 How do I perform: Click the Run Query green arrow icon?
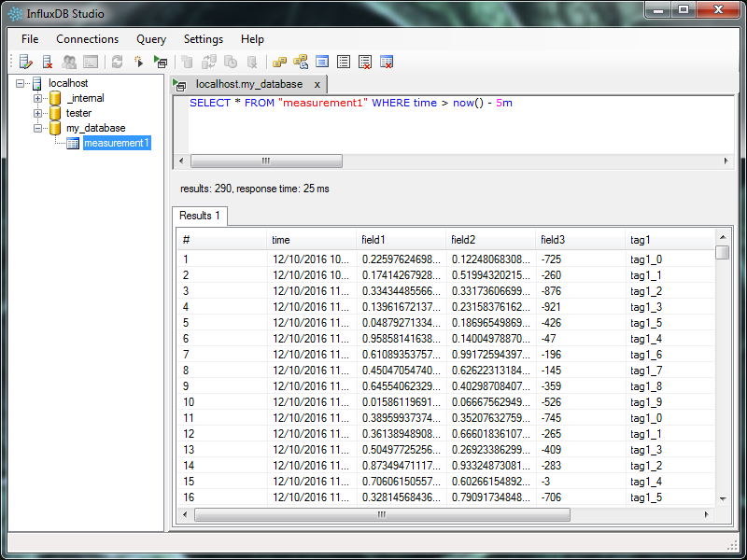pyautogui.click(x=161, y=63)
